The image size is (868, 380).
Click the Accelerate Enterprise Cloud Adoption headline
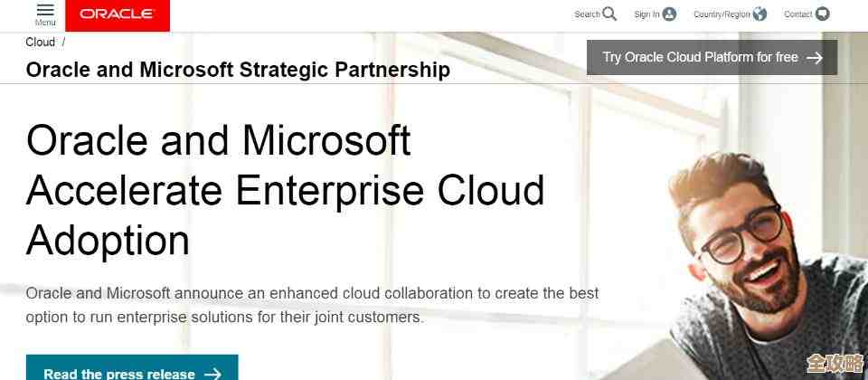286,191
